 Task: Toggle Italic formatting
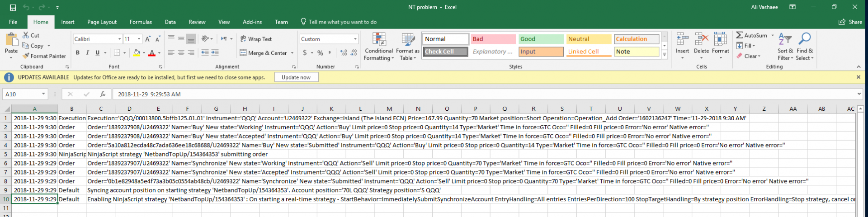point(87,53)
